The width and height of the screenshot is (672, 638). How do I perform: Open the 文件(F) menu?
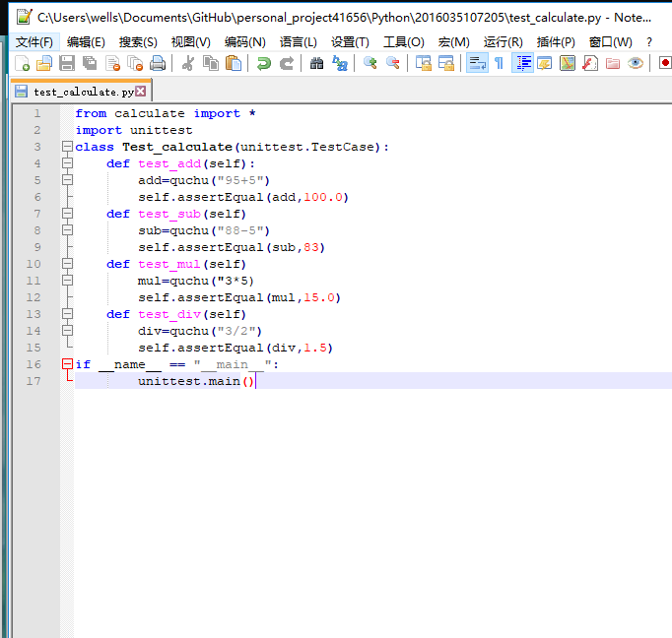34,41
